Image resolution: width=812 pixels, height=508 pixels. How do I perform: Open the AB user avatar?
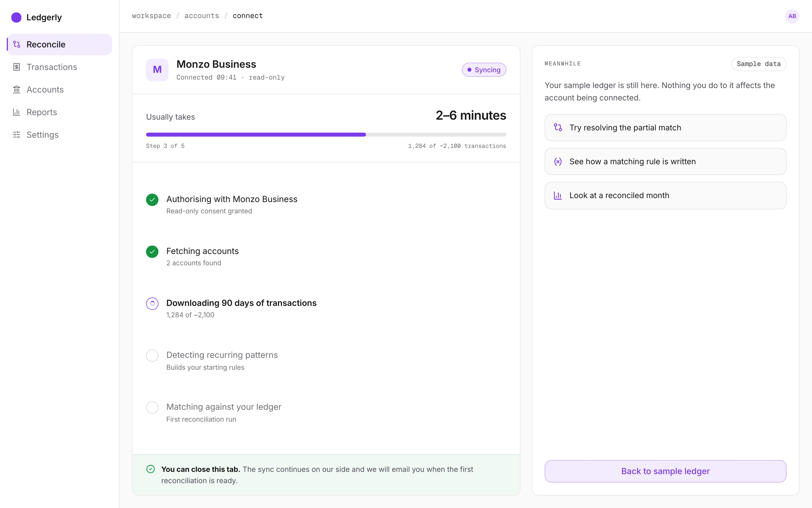pos(792,16)
